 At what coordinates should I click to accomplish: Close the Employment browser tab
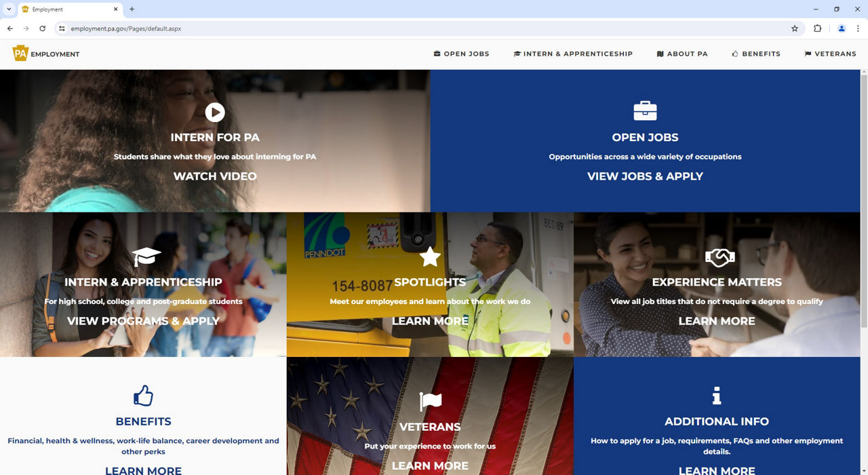[115, 9]
